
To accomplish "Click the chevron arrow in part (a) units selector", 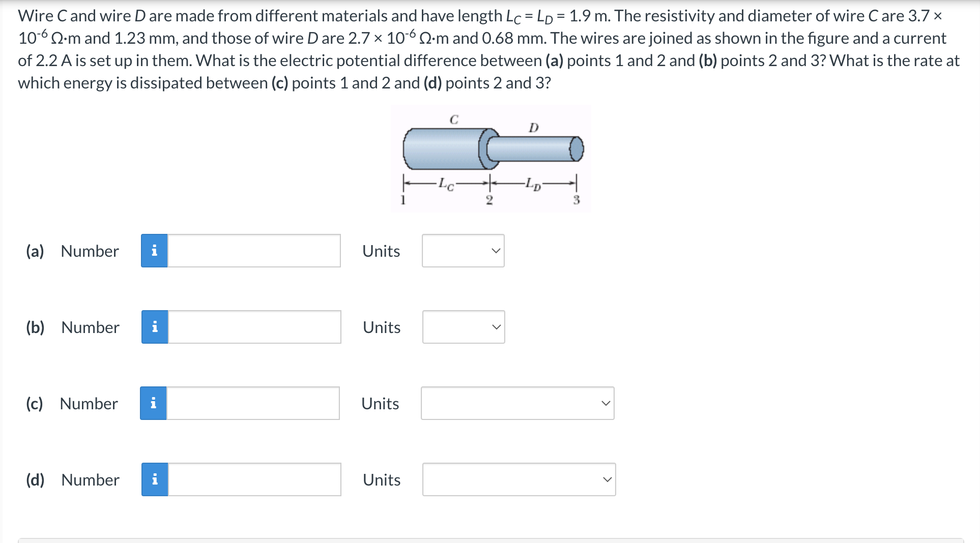I will (496, 250).
